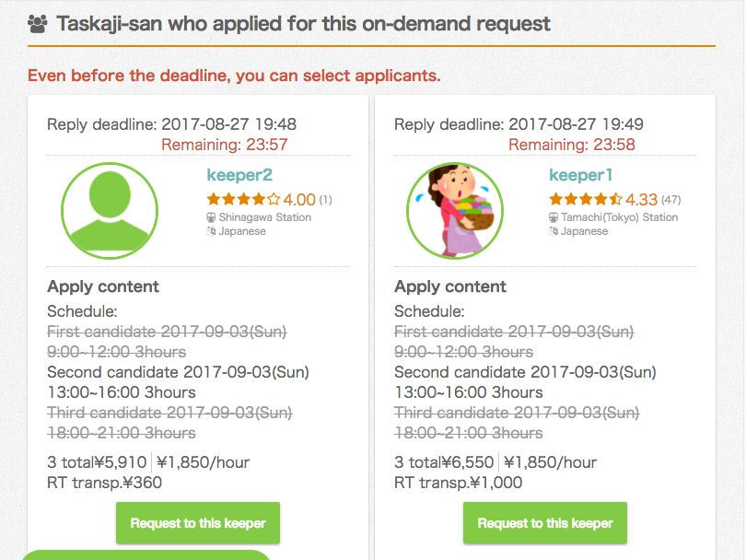Open keeper2 profile name link
Image resolution: width=746 pixels, height=560 pixels.
pos(239,175)
